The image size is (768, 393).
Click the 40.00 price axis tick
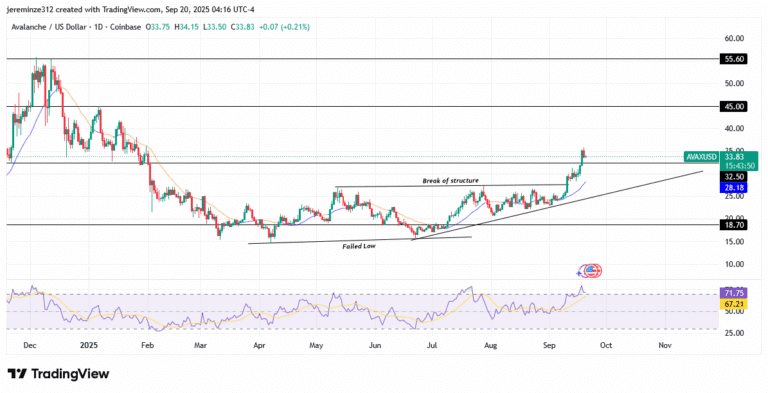pyautogui.click(x=734, y=128)
